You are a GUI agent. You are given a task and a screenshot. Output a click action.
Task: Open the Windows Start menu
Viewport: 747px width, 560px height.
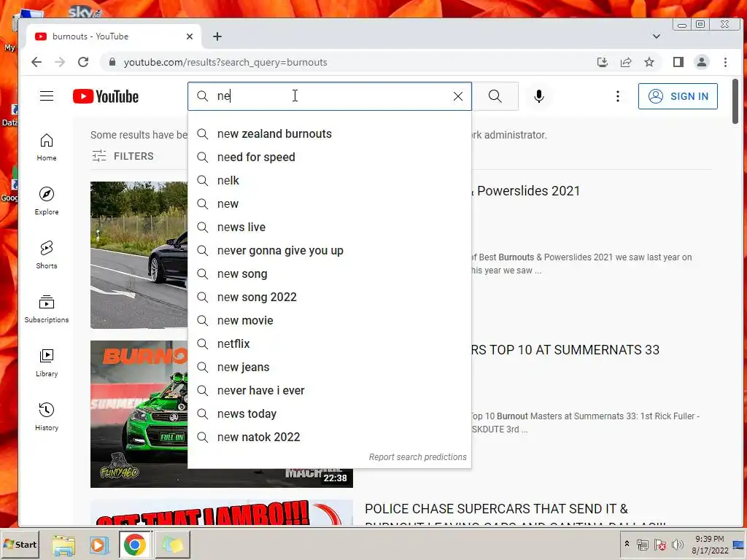pos(20,544)
